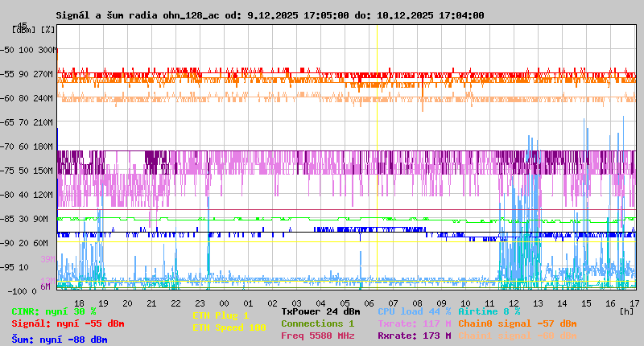The height and width of the screenshot is (346, 644).
Task: Select the blue 'Šum: nyní -88 dBm' legend entry
Action: [60, 340]
